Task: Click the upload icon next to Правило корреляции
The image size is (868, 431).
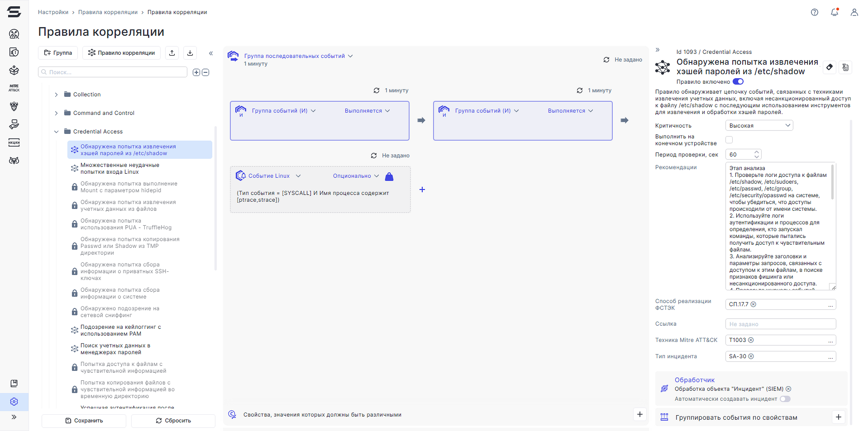Action: point(172,53)
